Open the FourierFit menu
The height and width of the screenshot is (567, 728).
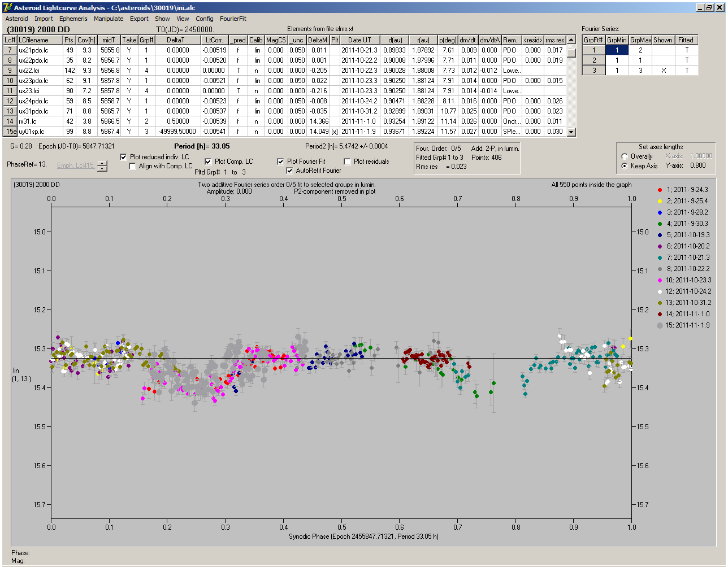click(x=233, y=19)
